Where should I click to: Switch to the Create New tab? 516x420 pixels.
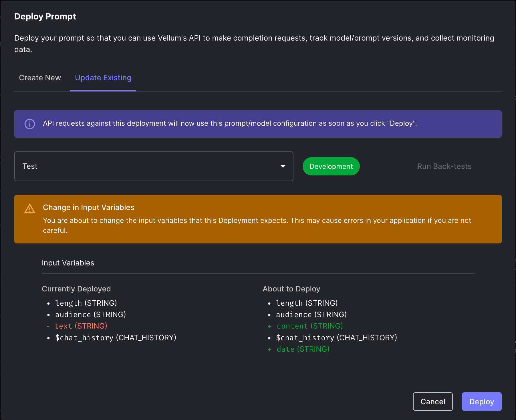(40, 78)
